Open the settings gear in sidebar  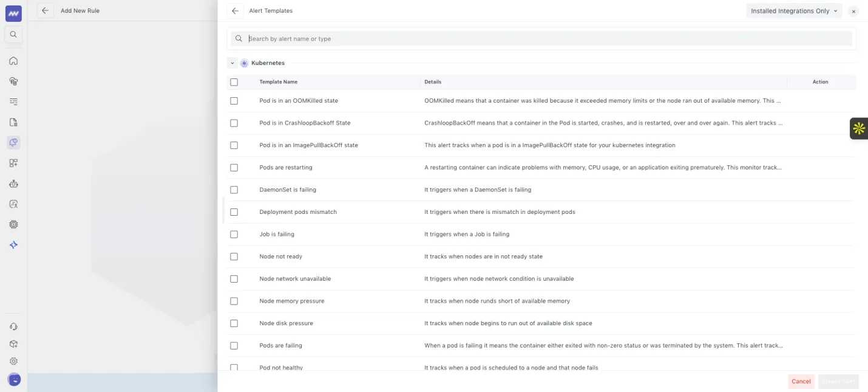click(13, 361)
